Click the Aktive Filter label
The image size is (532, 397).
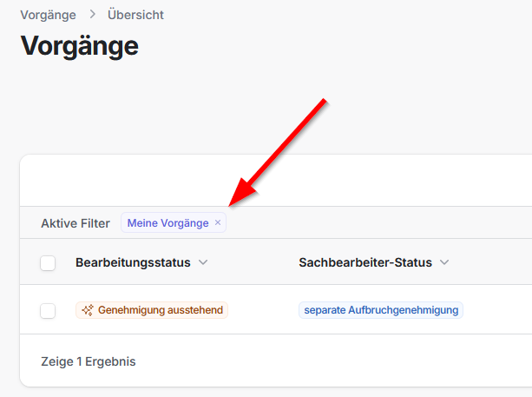(x=76, y=223)
